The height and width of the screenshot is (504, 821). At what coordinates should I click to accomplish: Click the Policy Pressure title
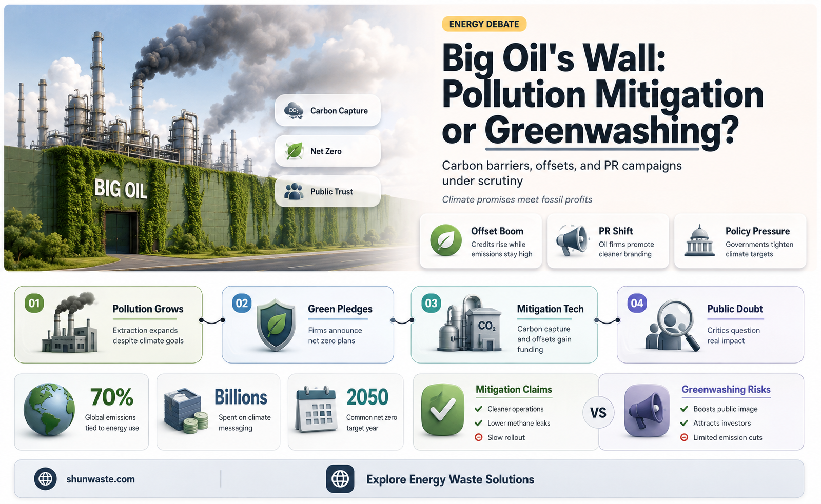click(757, 231)
